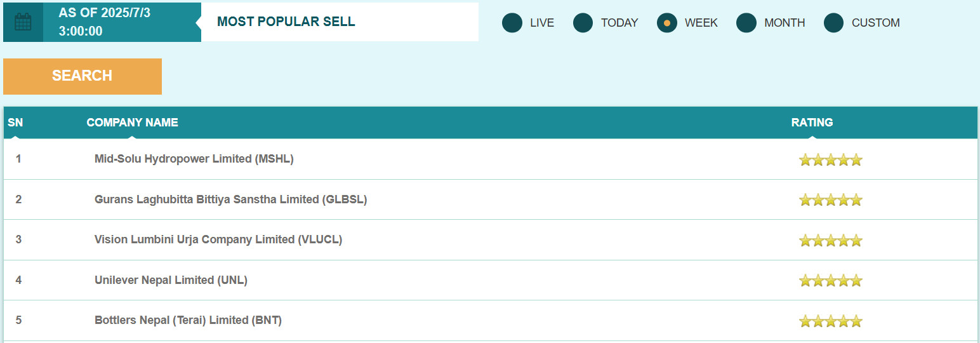
Task: Click star rating for Bottlers Nepal Terai
Action: coord(830,321)
